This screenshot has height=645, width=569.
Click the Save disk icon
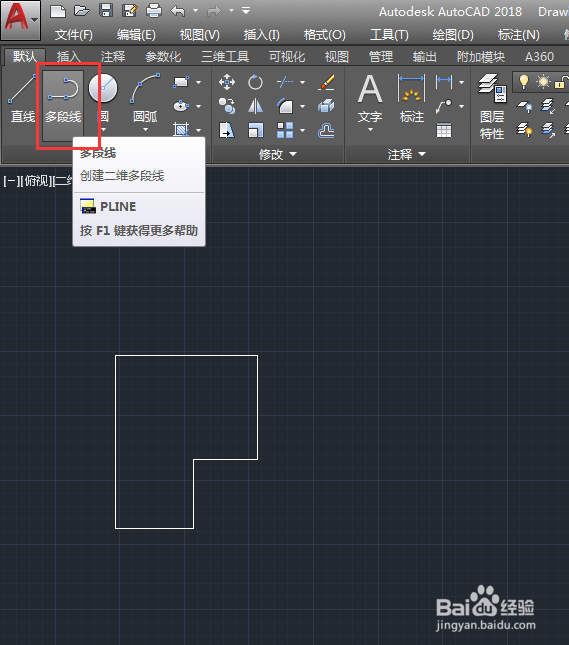coord(106,11)
